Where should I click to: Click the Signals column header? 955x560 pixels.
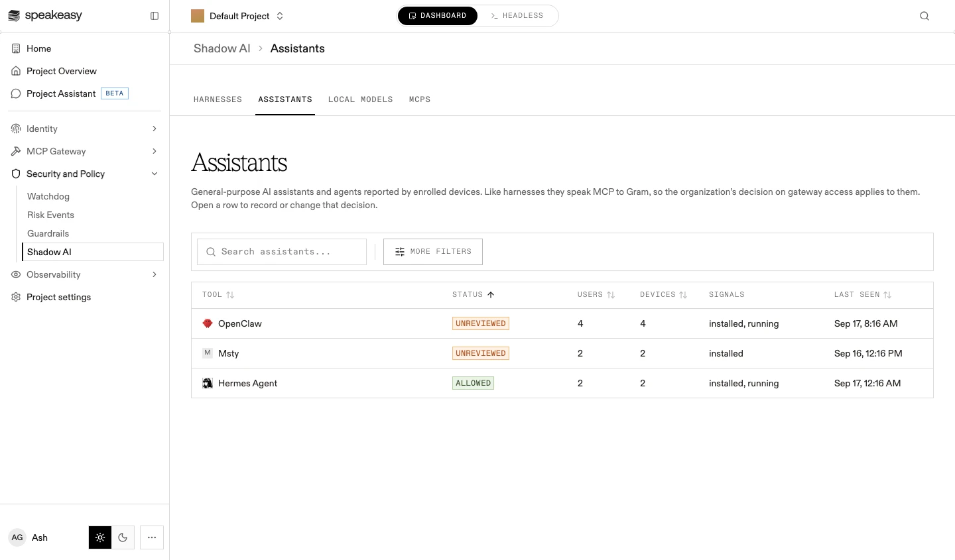click(727, 294)
